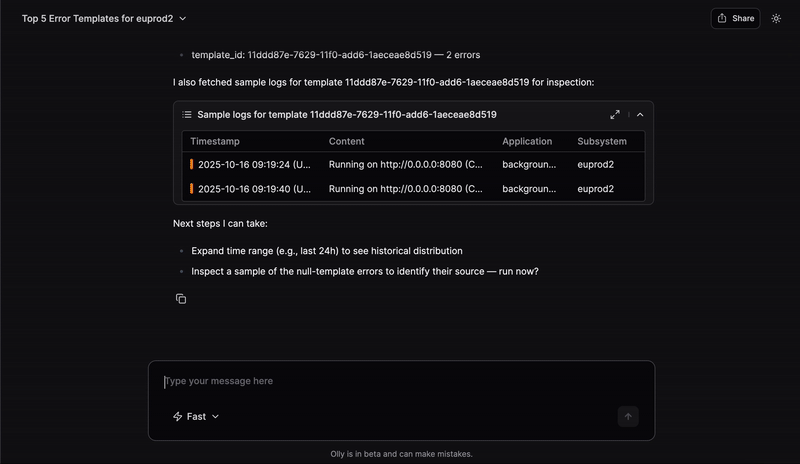Image resolution: width=800 pixels, height=464 pixels.
Task: Click the Content column header
Action: point(346,141)
